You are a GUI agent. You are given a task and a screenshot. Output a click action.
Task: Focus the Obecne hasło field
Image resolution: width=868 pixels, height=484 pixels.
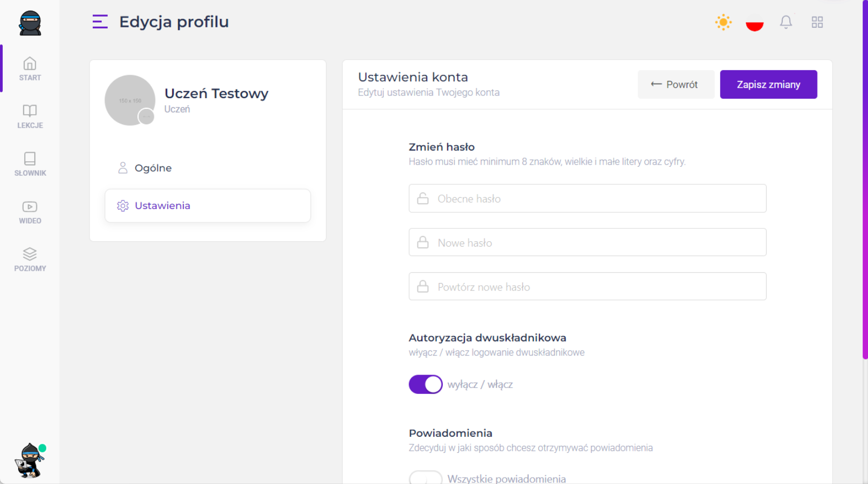pos(587,199)
